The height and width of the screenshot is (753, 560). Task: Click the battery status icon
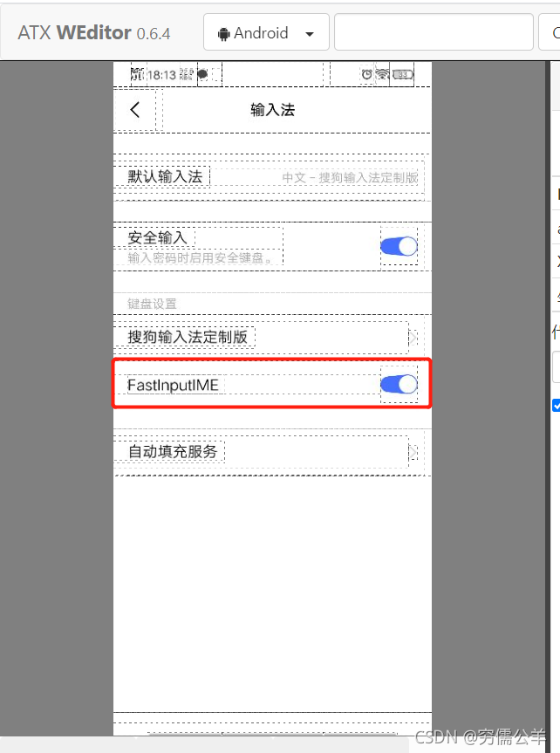click(403, 74)
